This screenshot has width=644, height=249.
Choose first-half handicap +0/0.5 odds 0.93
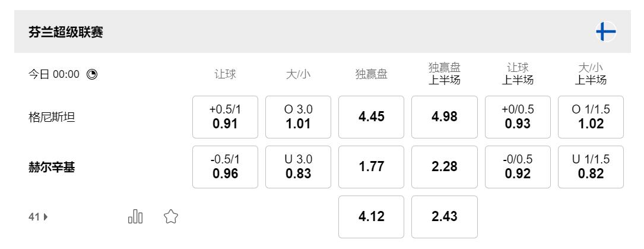pyautogui.click(x=517, y=117)
